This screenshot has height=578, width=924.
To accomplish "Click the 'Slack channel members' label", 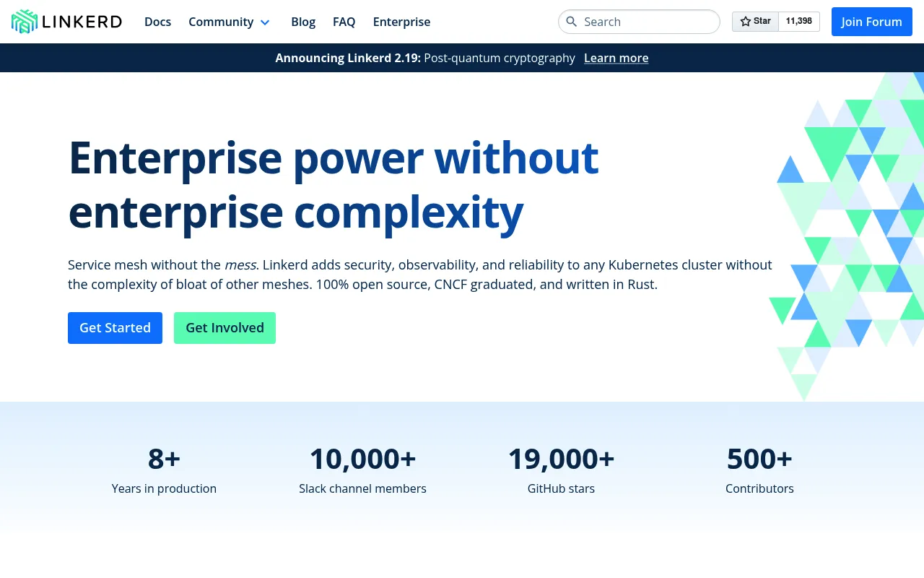I will 362,488.
